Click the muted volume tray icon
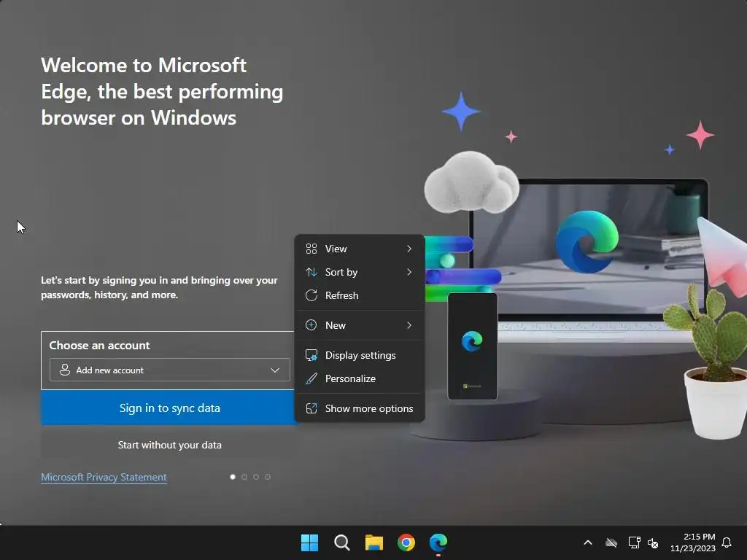Viewport: 747px width, 560px height. pos(653,542)
